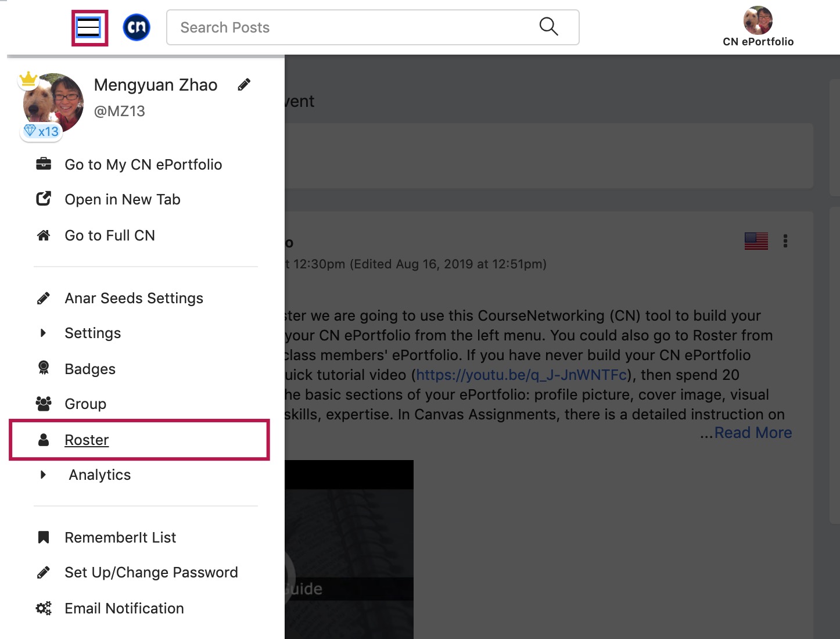Screen dimensions: 840x639
Task: Open Badges
Action: point(90,369)
